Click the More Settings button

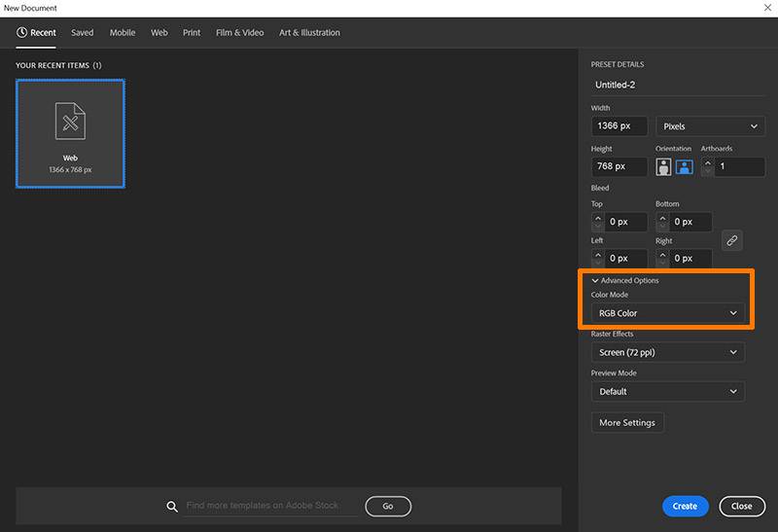(627, 422)
